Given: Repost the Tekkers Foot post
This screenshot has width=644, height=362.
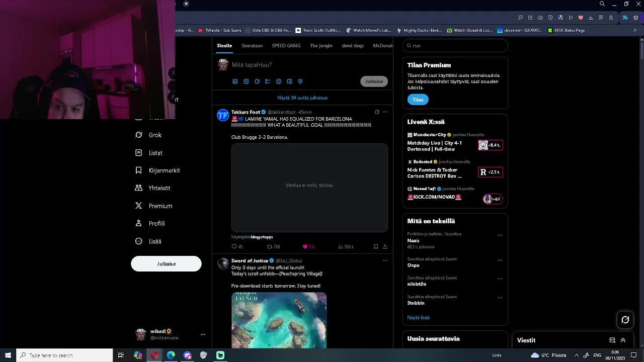Looking at the screenshot, I should point(273,247).
